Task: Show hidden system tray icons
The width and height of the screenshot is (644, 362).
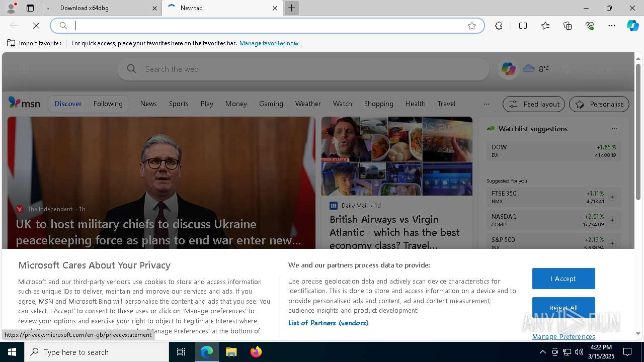Action: click(542, 352)
